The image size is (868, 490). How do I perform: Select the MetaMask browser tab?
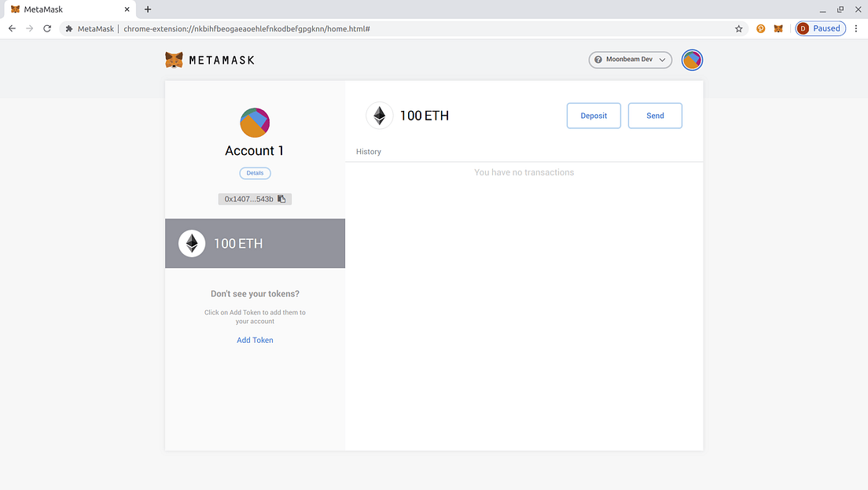click(68, 9)
